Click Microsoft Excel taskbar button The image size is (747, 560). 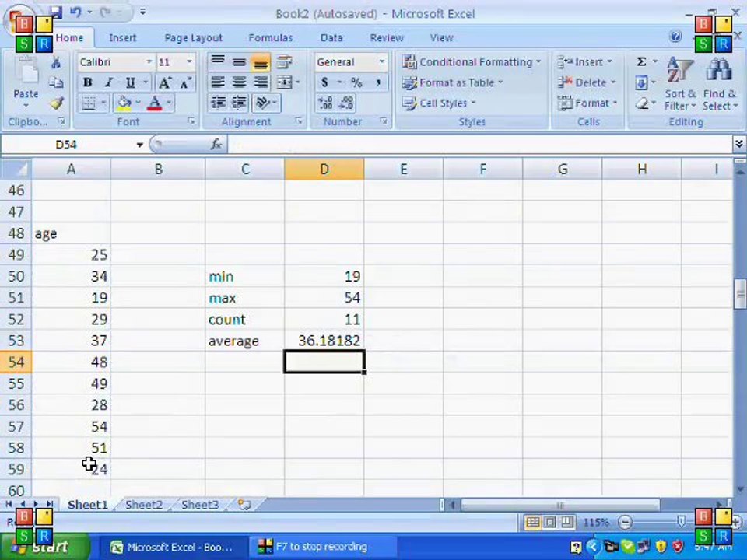coord(173,547)
